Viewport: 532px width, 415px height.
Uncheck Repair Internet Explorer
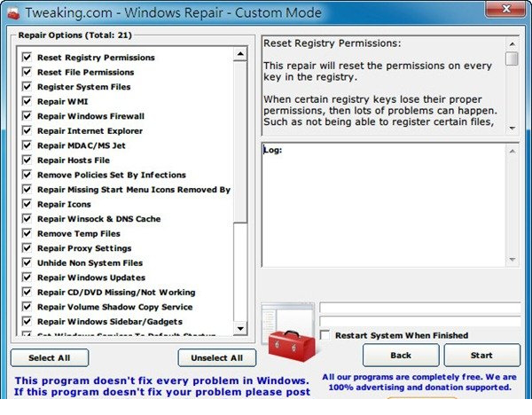pos(27,130)
